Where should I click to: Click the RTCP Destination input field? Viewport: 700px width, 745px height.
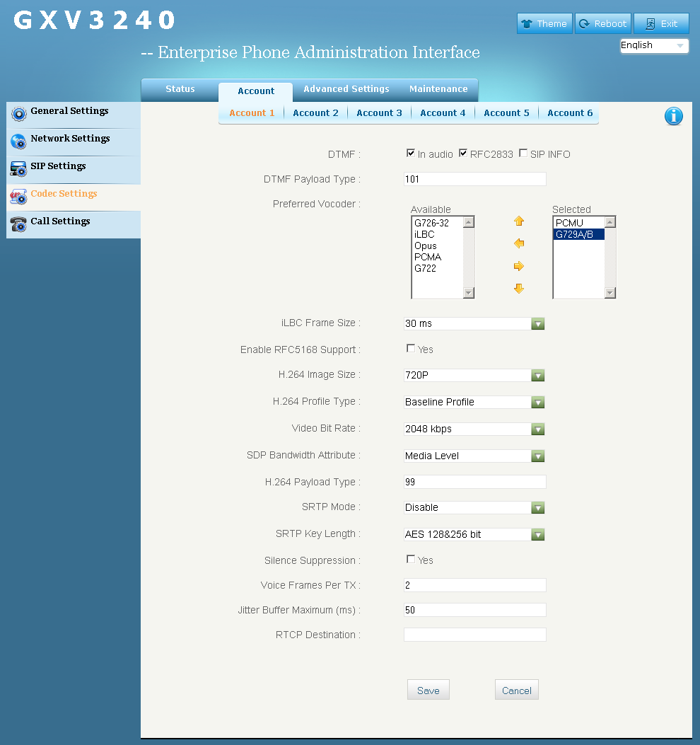click(475, 635)
